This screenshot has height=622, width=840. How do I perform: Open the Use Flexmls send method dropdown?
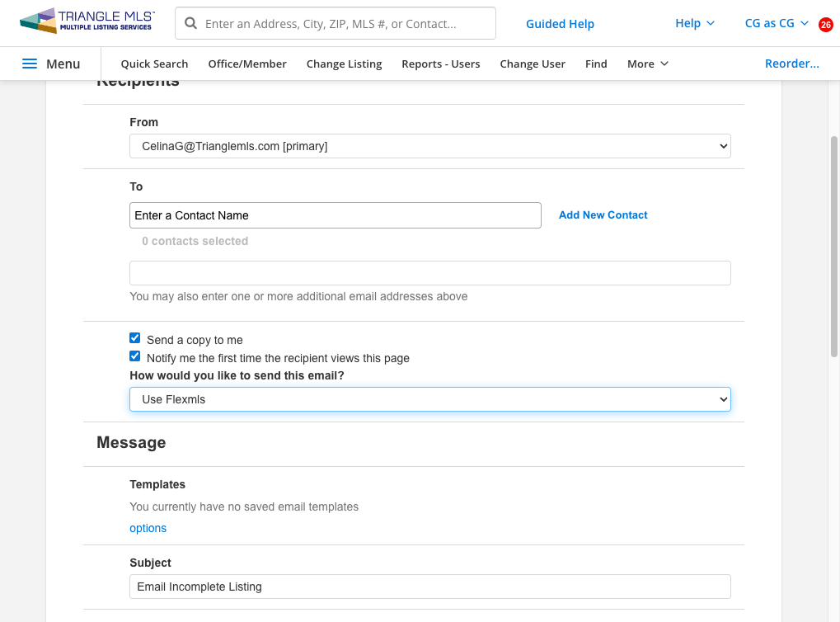click(x=430, y=399)
